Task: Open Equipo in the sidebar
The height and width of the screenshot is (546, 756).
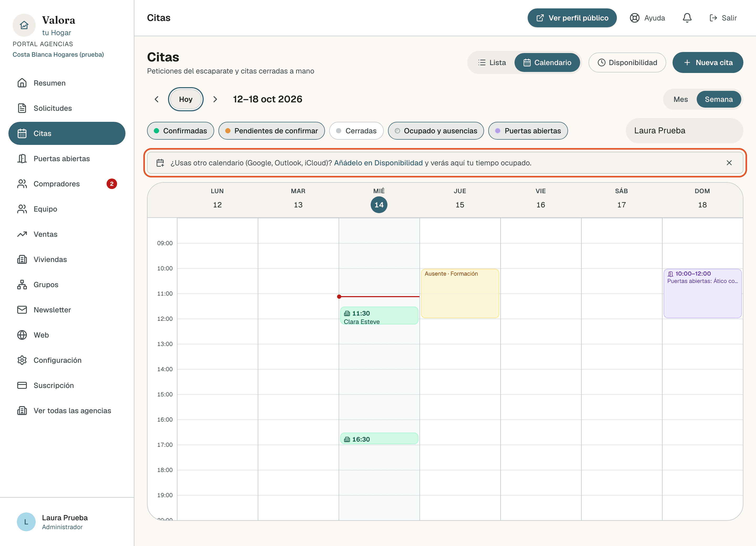Action: (x=67, y=209)
